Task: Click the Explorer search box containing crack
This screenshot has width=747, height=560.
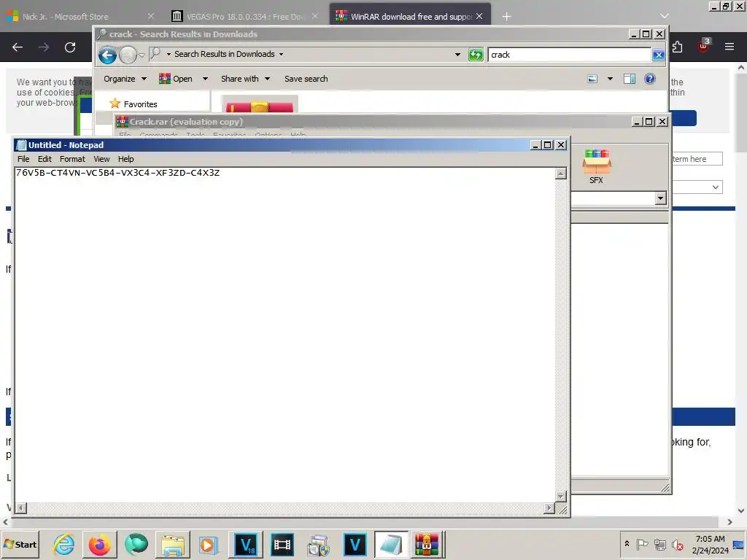Action: coord(569,55)
